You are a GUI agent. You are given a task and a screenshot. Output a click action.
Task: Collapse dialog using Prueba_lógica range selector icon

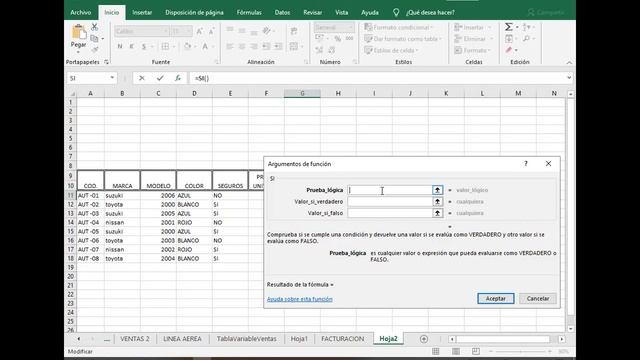click(x=437, y=190)
